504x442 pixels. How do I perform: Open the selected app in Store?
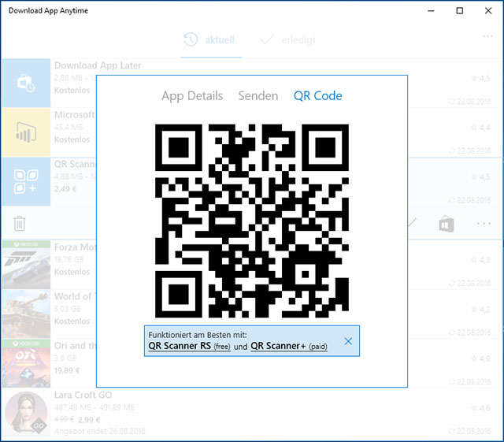click(447, 224)
